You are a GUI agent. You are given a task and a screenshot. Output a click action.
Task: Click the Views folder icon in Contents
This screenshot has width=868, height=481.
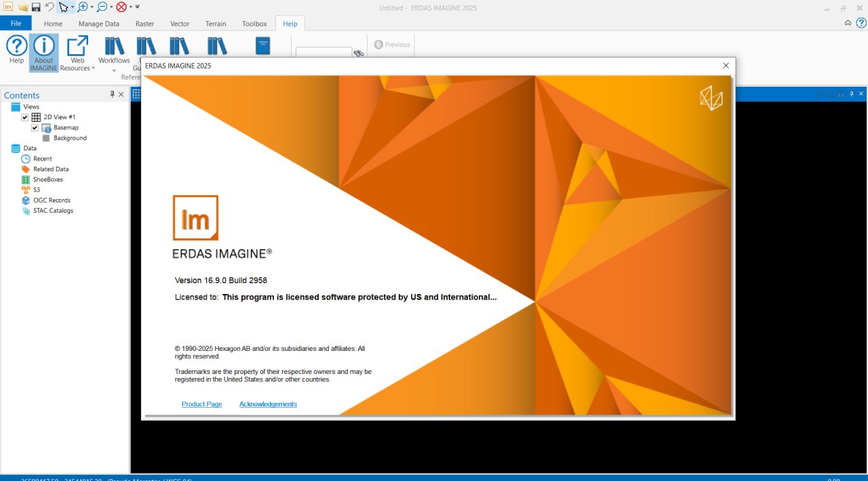[x=16, y=107]
